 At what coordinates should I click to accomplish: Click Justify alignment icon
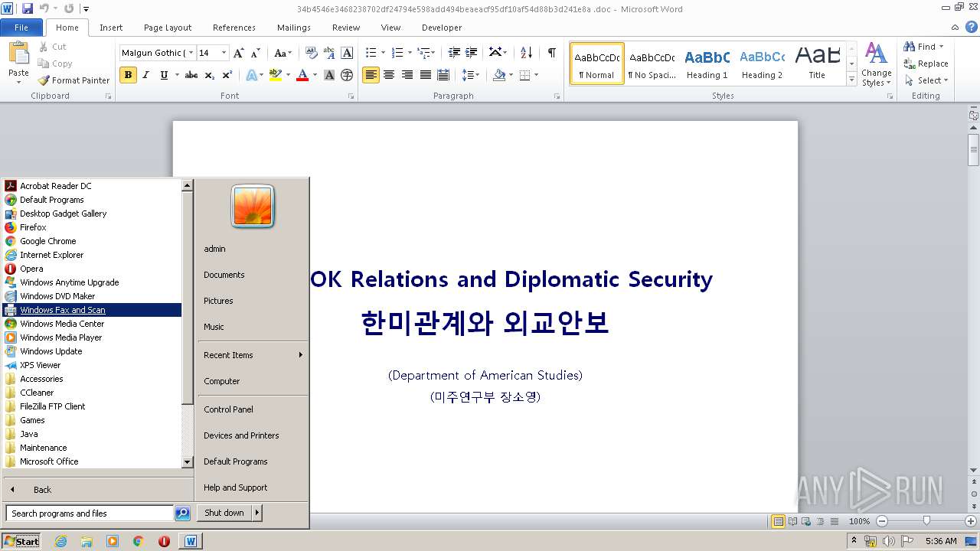pyautogui.click(x=425, y=75)
